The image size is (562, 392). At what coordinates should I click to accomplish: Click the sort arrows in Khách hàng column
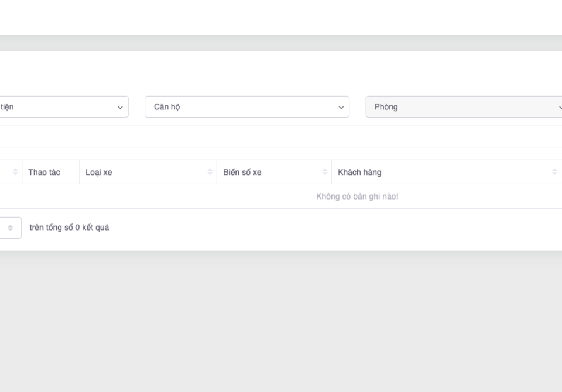point(554,173)
